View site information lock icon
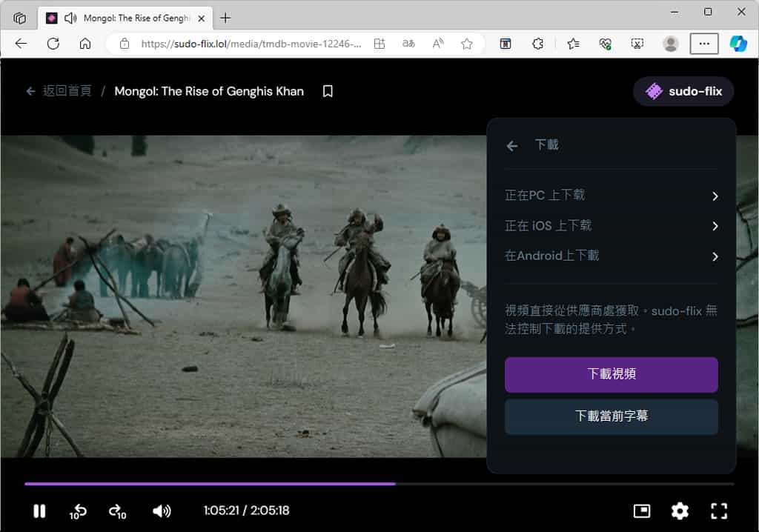 125,44
